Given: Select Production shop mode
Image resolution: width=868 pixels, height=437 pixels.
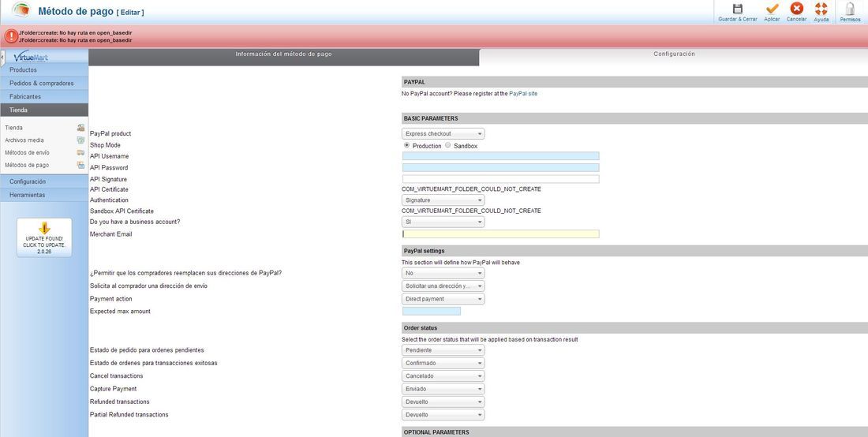Looking at the screenshot, I should (407, 145).
